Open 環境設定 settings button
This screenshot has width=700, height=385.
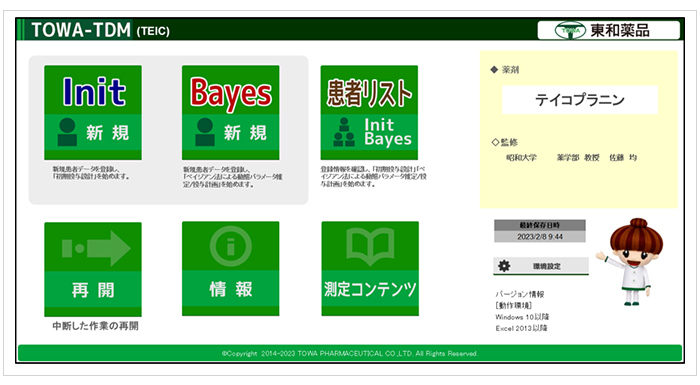click(x=541, y=266)
